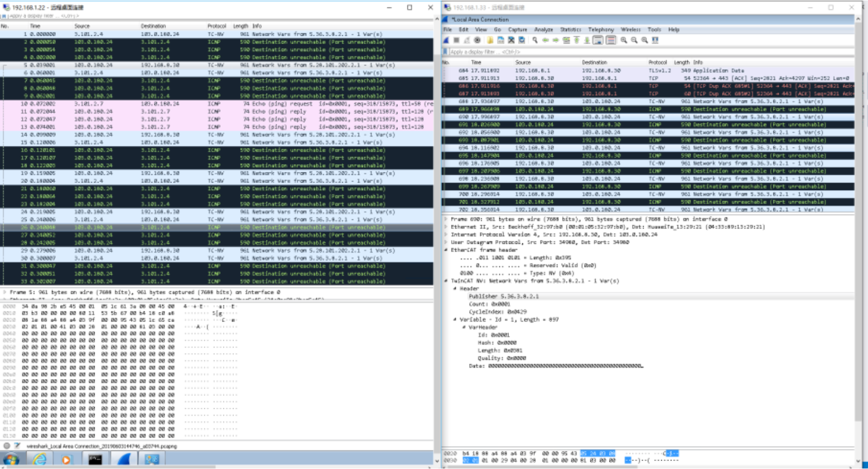Expand the Ethernet II details row
The width and height of the screenshot is (868, 469).
(x=446, y=227)
